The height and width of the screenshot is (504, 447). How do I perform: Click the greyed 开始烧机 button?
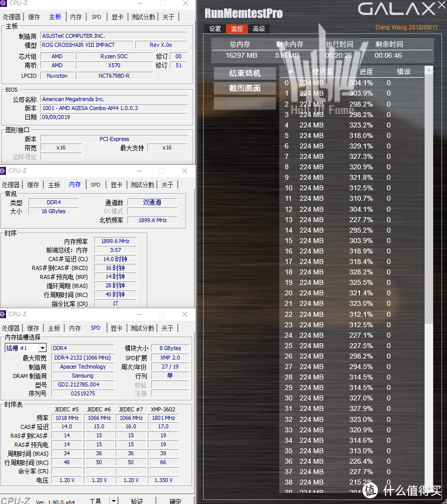244,103
